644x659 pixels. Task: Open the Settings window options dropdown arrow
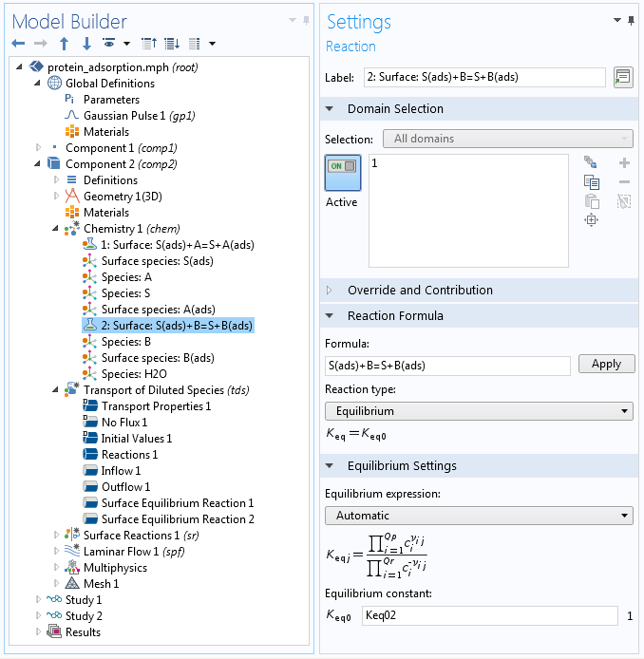pyautogui.click(x=617, y=20)
